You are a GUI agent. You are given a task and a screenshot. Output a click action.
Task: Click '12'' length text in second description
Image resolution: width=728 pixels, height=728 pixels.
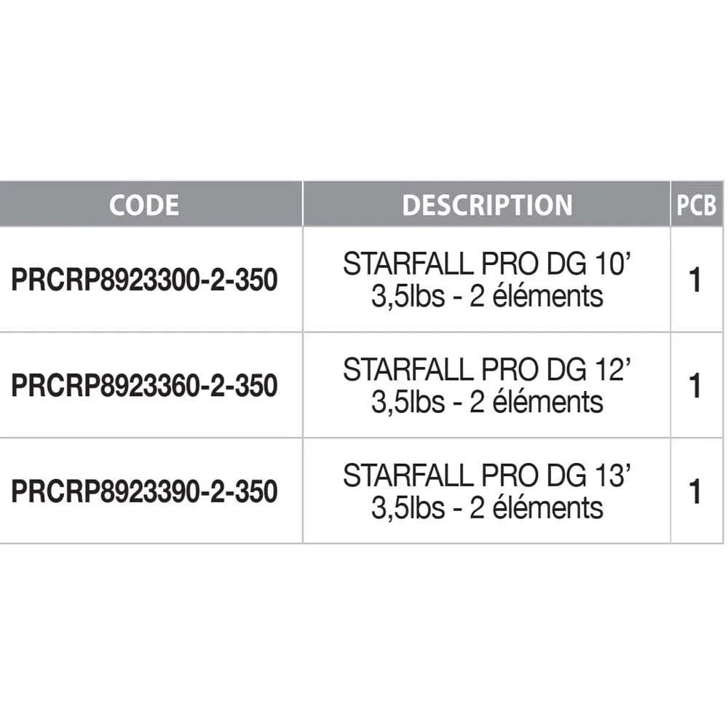tap(612, 369)
